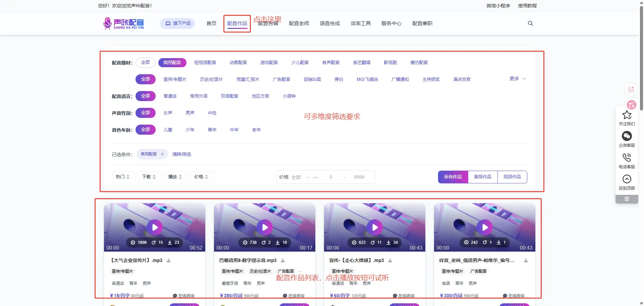Switch to 音频作品 tab
The image size is (644, 306).
482,177
